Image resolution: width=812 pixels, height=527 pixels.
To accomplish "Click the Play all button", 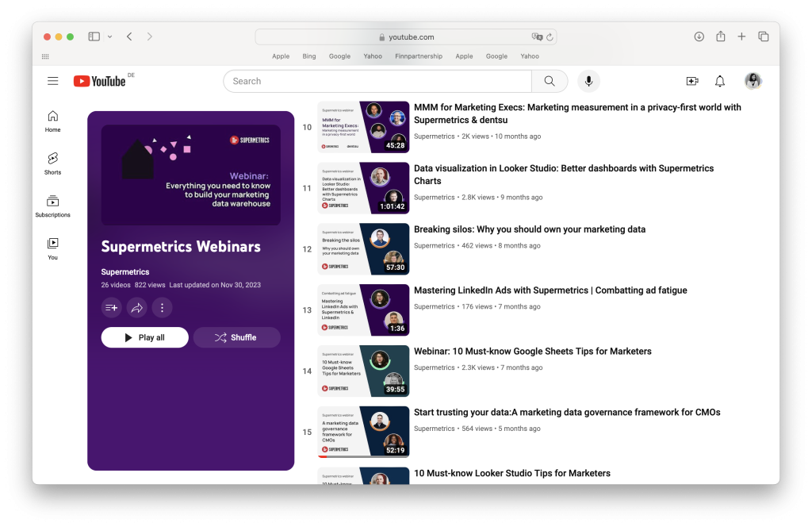I will (144, 337).
